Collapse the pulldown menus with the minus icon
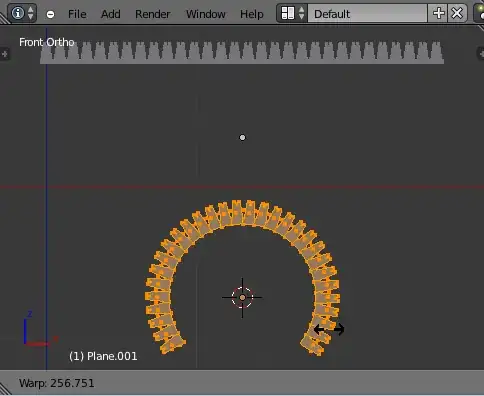Viewport: 484px width, 396px height. click(50, 14)
